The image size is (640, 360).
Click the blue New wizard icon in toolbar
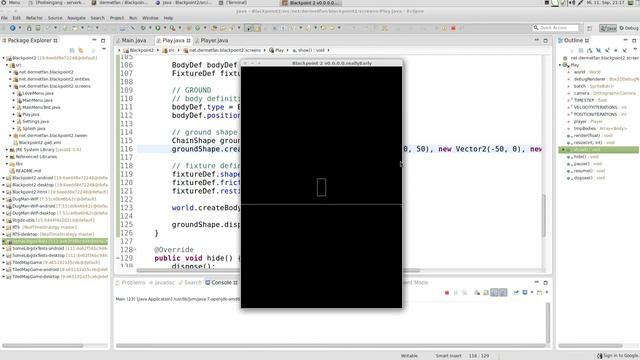point(13,28)
